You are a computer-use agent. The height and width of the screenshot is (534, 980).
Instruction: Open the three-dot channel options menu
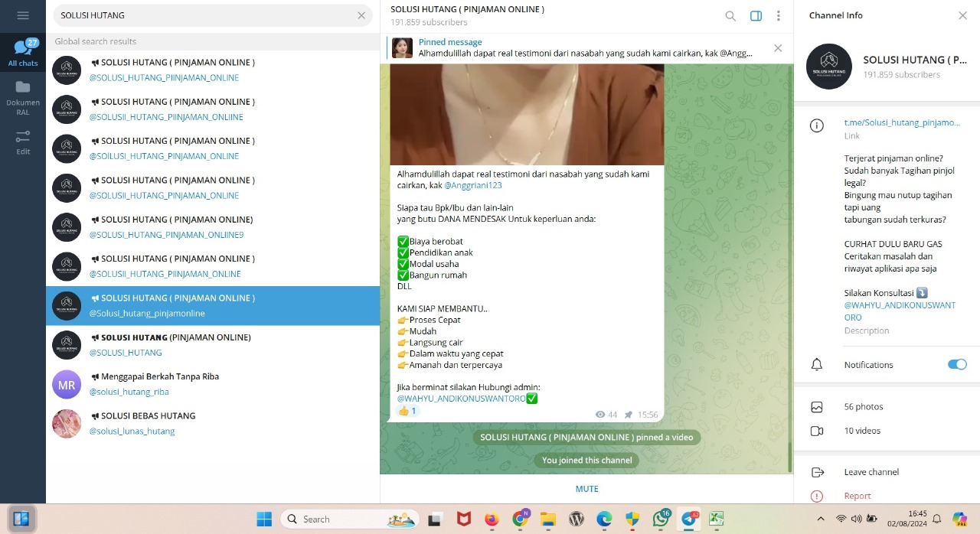click(x=779, y=16)
